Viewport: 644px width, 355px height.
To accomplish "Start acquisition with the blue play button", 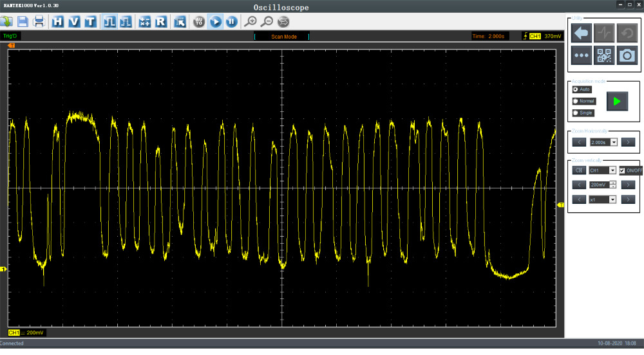I will coord(215,21).
